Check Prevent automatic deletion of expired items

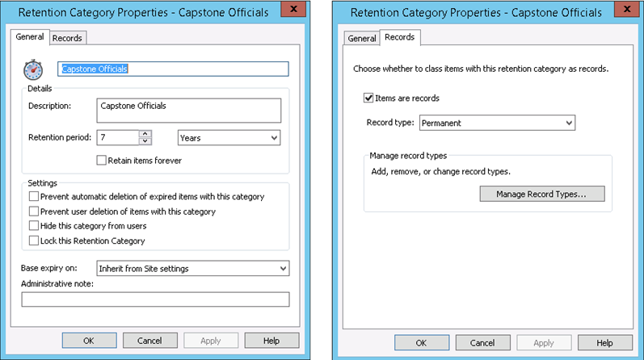point(34,196)
